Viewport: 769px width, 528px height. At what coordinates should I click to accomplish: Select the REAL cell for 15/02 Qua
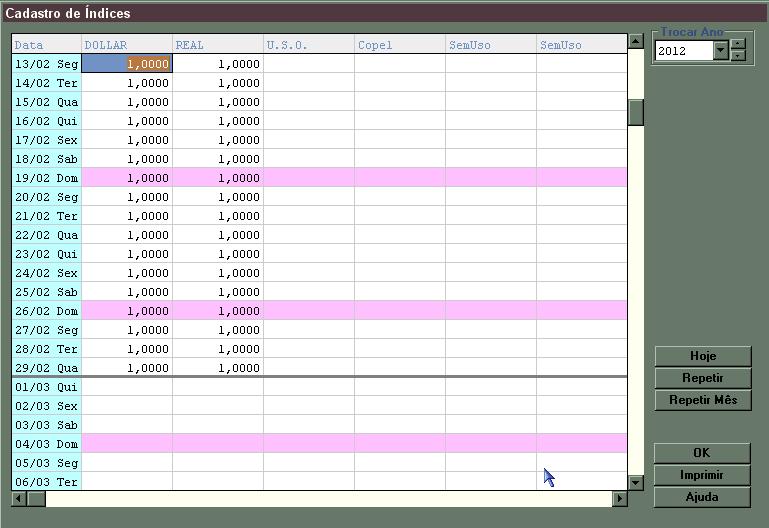[218, 102]
